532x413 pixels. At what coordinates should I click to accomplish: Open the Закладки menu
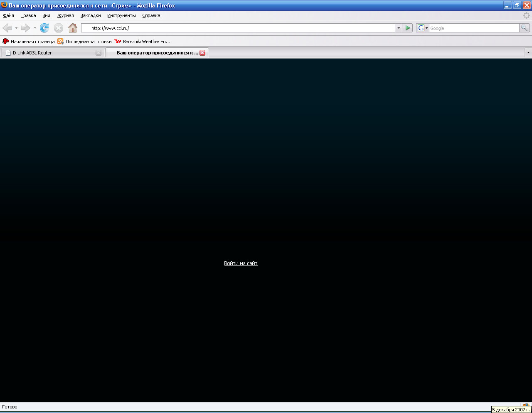[91, 15]
